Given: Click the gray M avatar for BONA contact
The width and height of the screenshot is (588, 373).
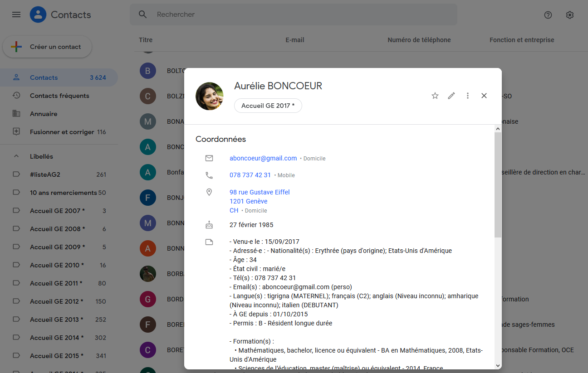Looking at the screenshot, I should click(x=148, y=121).
